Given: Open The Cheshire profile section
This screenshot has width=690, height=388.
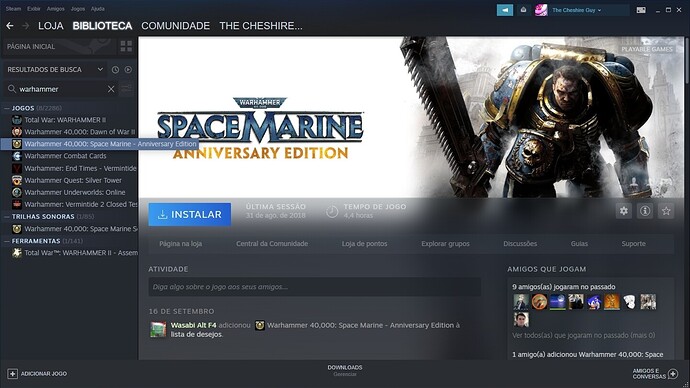Looking at the screenshot, I should point(261,26).
